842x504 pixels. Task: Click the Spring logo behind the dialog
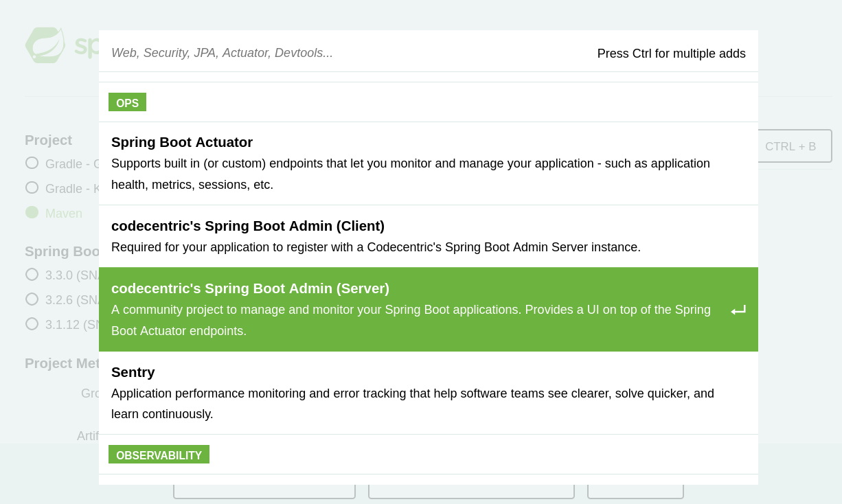[45, 45]
